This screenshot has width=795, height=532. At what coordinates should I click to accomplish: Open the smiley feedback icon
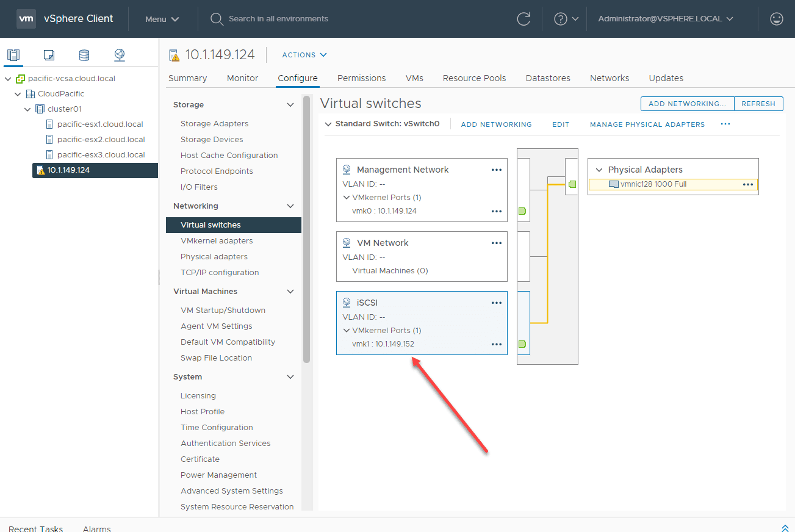point(777,19)
